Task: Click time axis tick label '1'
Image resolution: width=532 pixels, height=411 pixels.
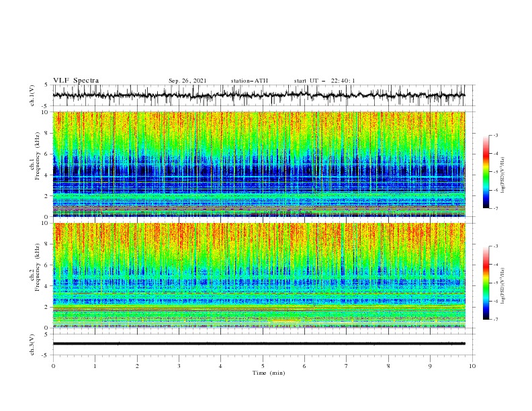Action: (x=95, y=366)
